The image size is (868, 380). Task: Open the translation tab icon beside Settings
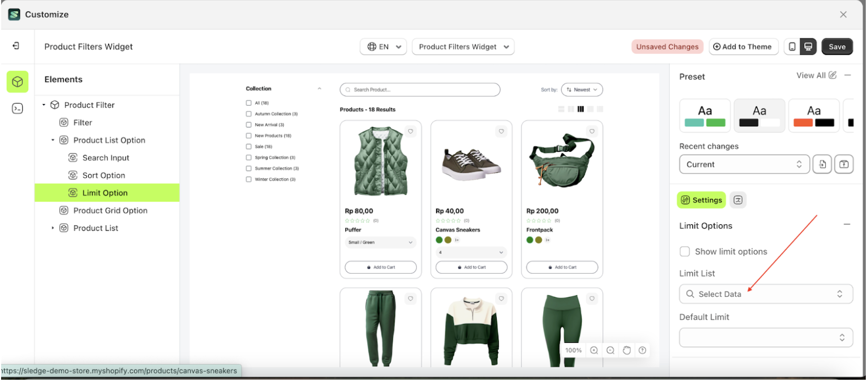click(738, 200)
